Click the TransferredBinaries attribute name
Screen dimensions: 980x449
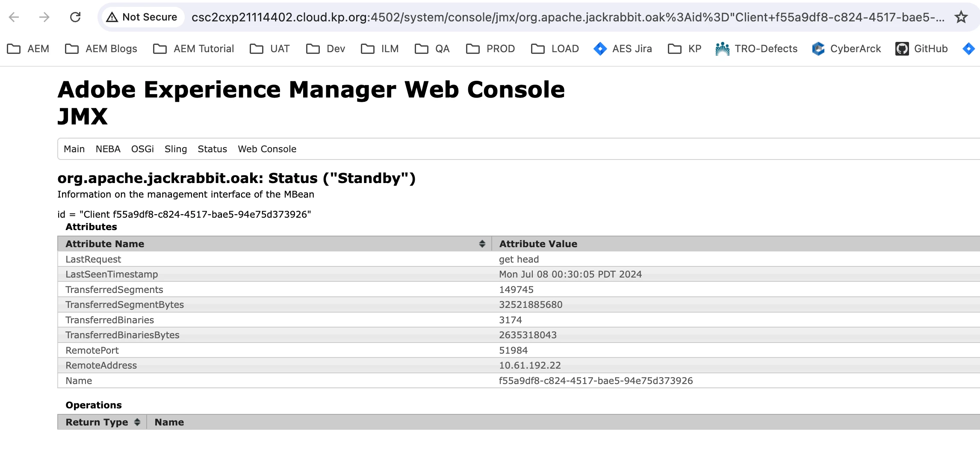(x=109, y=320)
